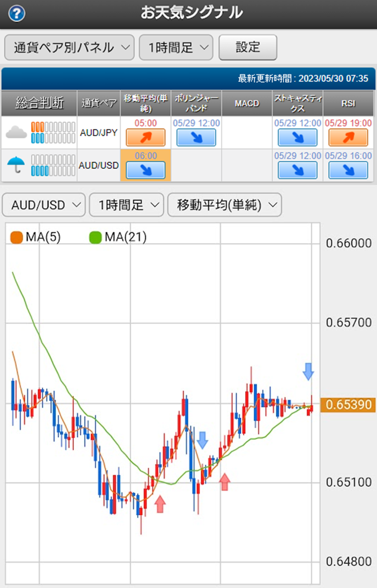This screenshot has width=377, height=588.
Task: Click the ストキャスティクス column header
Action: (x=298, y=103)
